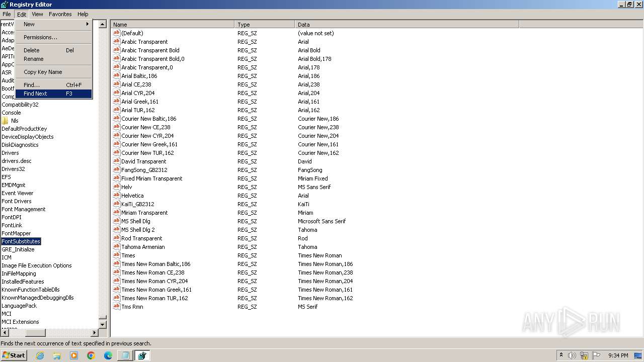The height and width of the screenshot is (362, 644).
Task: Select the GRE_Initialize key
Action: [18, 249]
